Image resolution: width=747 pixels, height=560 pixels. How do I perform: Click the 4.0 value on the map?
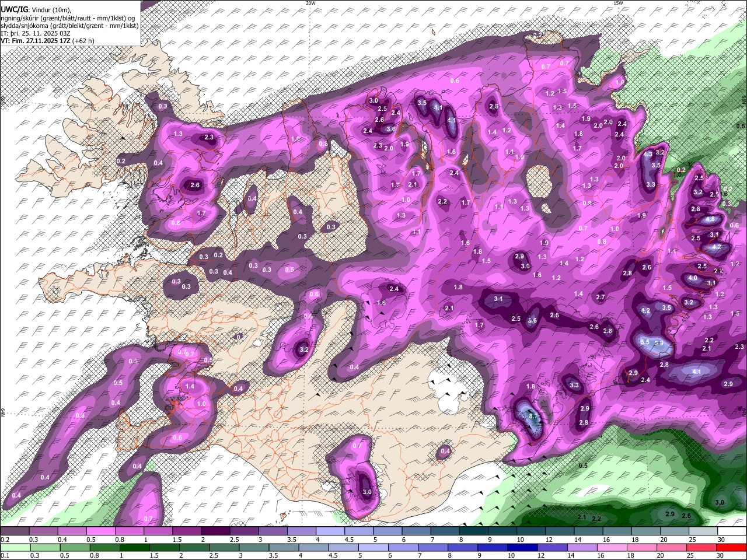[x=693, y=278]
